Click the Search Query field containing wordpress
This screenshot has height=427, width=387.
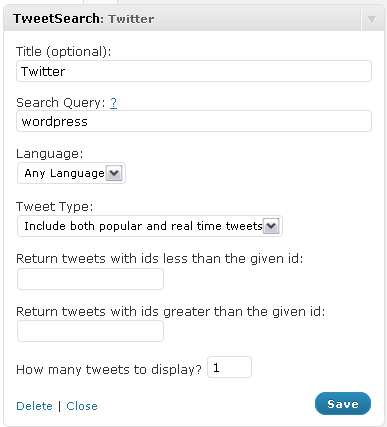(194, 121)
